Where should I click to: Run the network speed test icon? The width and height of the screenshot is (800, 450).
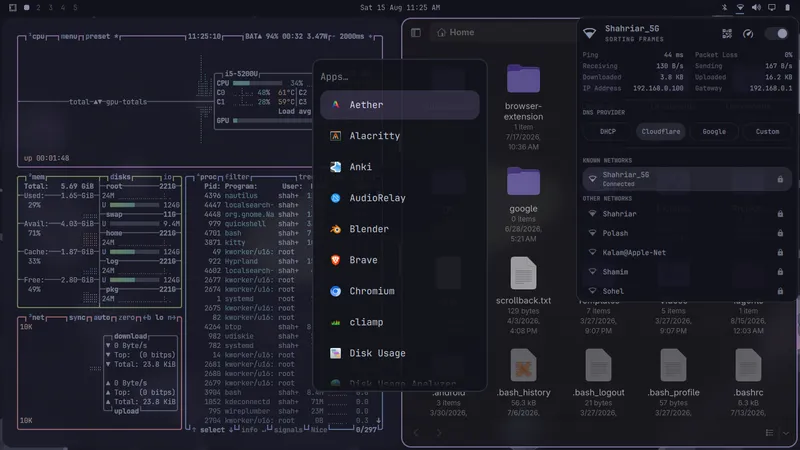[x=748, y=34]
